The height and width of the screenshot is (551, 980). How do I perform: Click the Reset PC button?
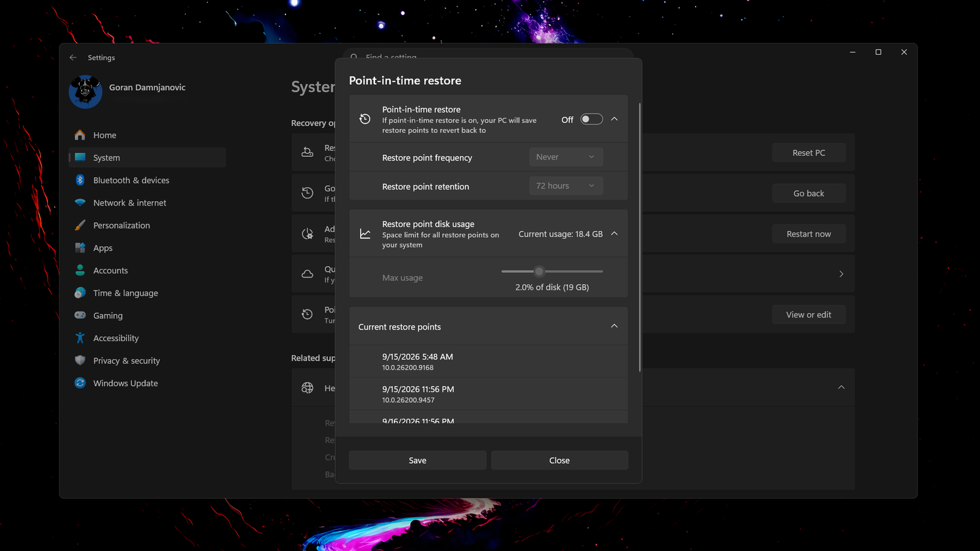click(809, 153)
